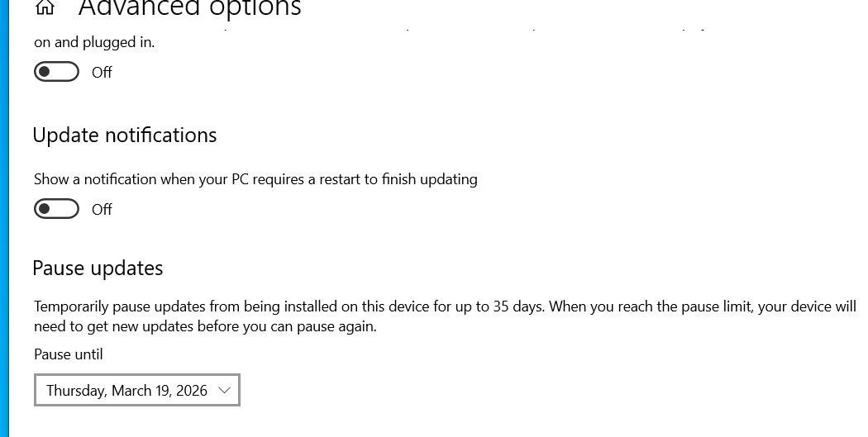Enable the restart notification toggle under Update notifications
This screenshot has width=868, height=437.
(56, 209)
